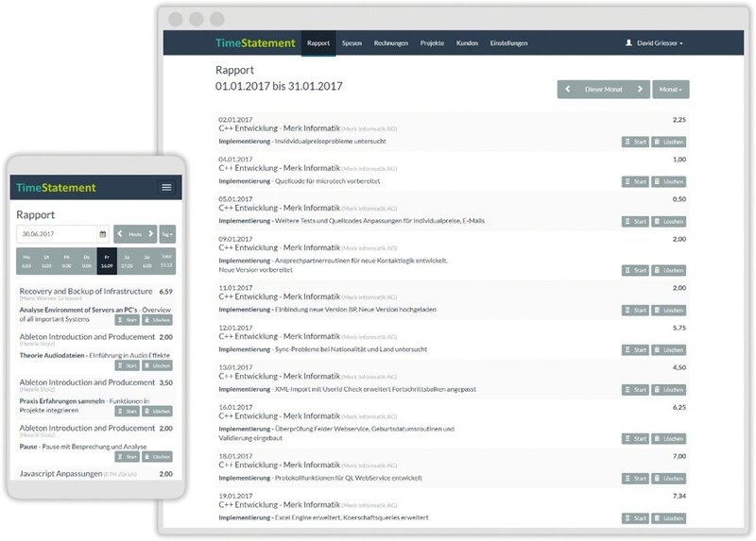
Task: Select the highlighted Fr day in week strip
Action: coord(107,260)
